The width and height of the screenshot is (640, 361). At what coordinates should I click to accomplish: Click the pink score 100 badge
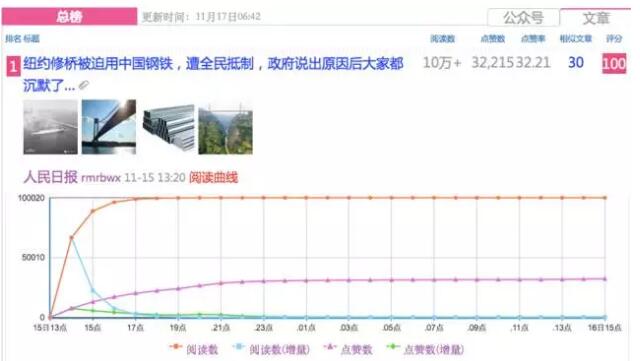(x=613, y=63)
